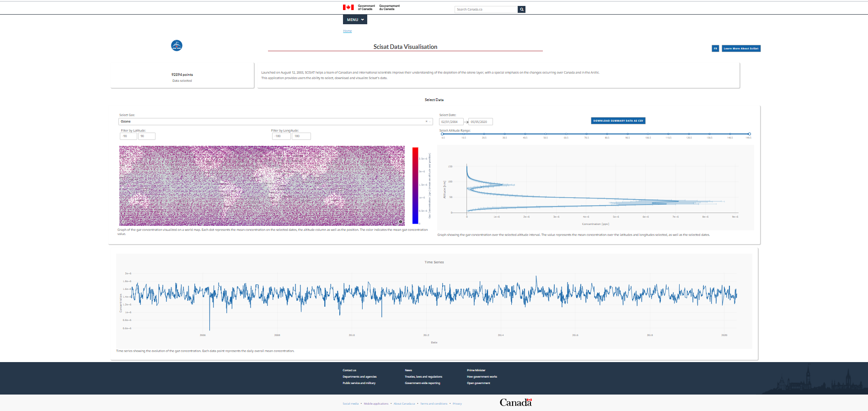Click Download Summary Data as CSV

[x=618, y=121]
